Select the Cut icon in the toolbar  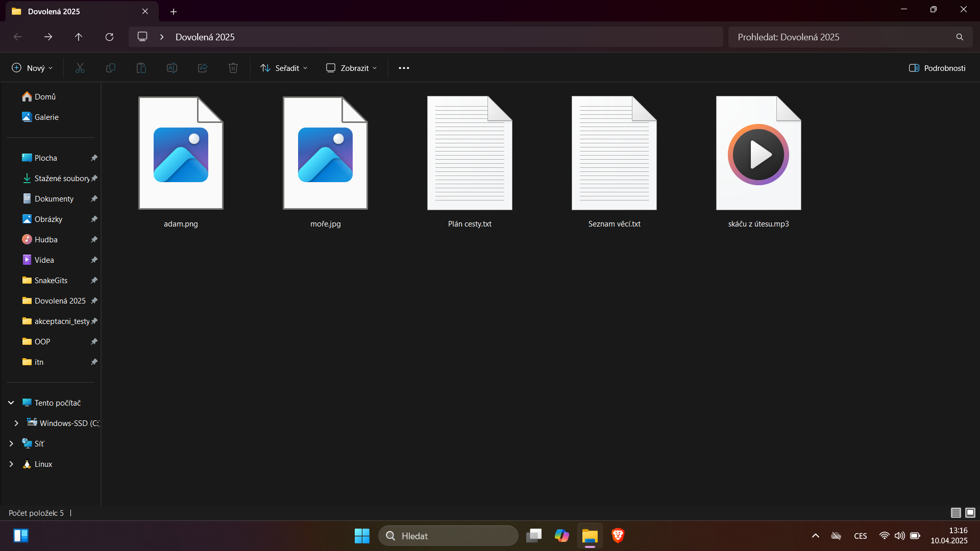click(80, 67)
